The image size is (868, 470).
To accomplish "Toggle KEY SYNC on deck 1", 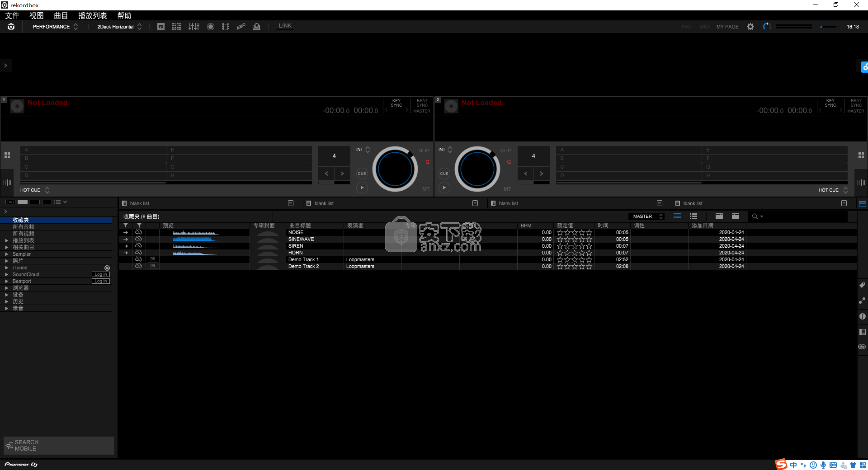I will click(x=396, y=103).
